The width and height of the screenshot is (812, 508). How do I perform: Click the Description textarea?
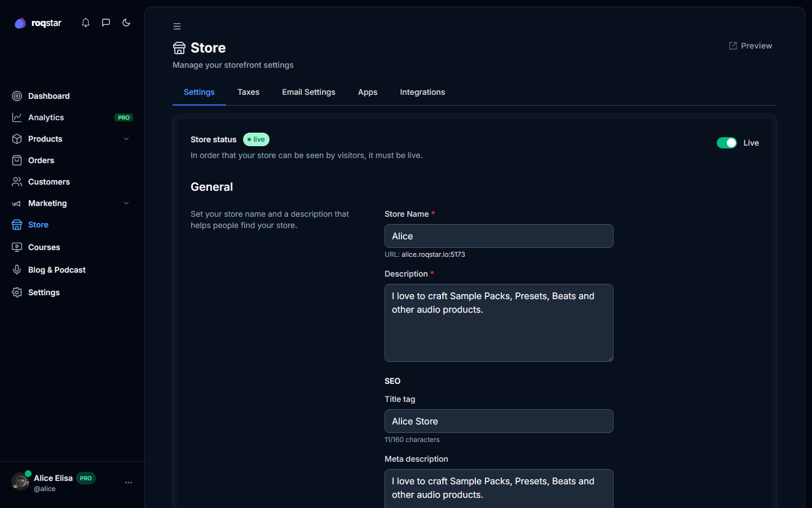click(x=499, y=323)
